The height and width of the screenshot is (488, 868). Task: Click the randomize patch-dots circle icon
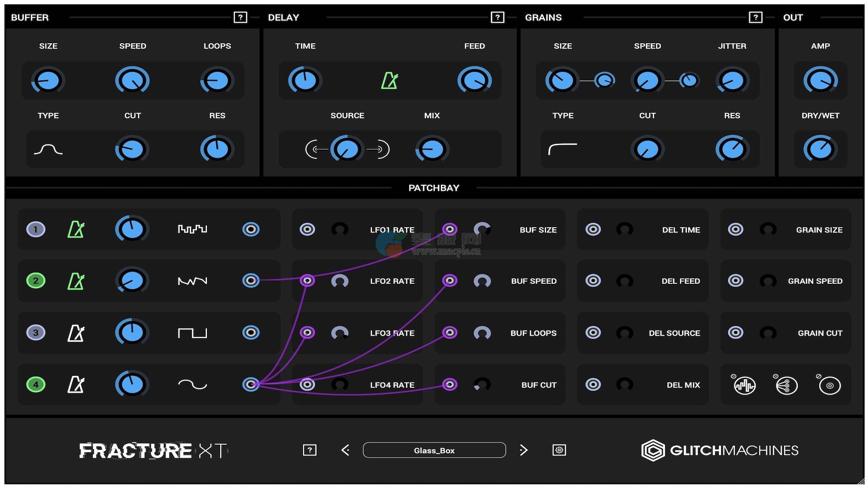[787, 385]
